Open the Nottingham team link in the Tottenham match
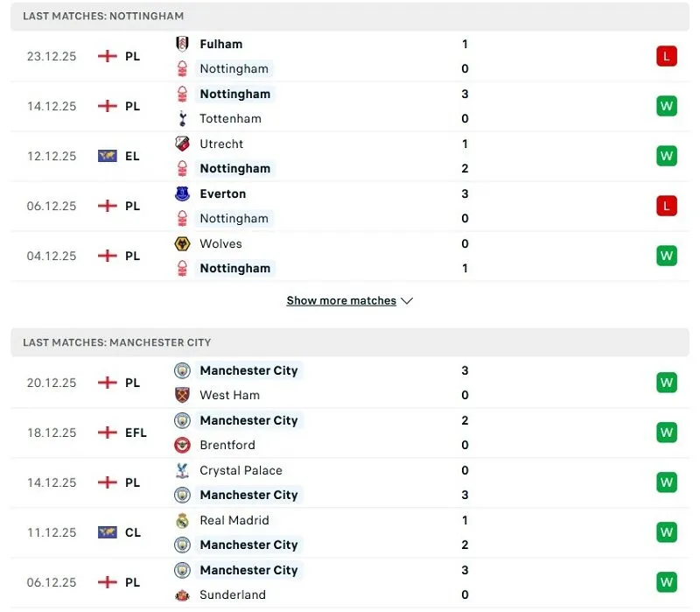This screenshot has width=700, height=612. tap(234, 94)
